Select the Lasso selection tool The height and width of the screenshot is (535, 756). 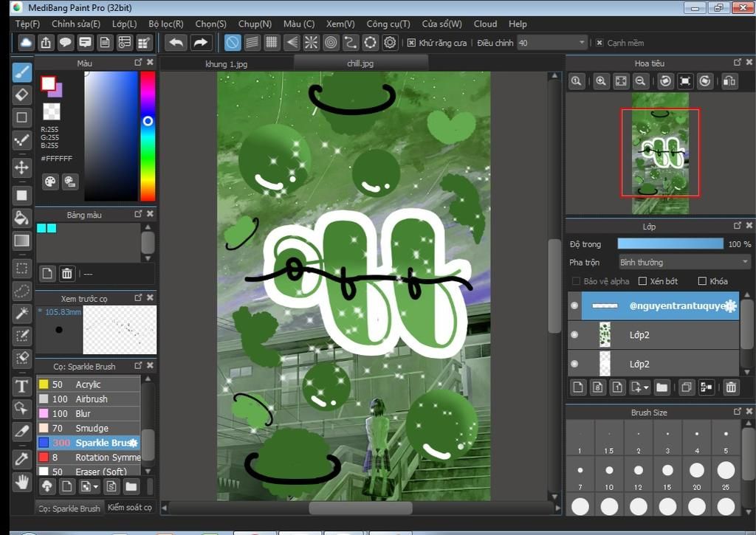click(x=21, y=291)
